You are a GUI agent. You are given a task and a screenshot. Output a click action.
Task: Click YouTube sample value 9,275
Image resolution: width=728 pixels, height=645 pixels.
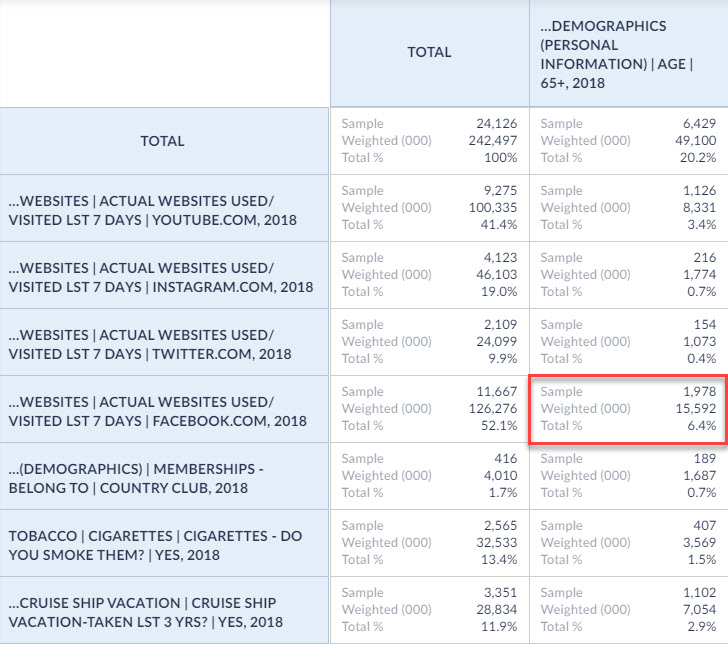(500, 190)
